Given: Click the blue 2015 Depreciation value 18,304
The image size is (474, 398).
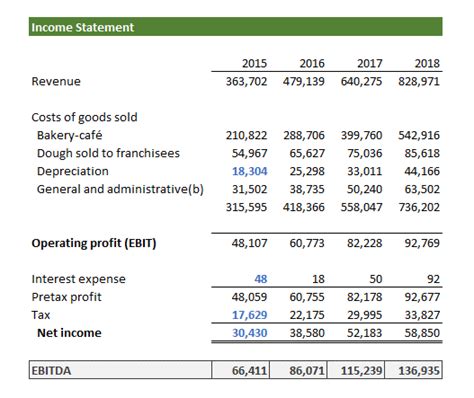Looking at the screenshot, I should pyautogui.click(x=249, y=171).
